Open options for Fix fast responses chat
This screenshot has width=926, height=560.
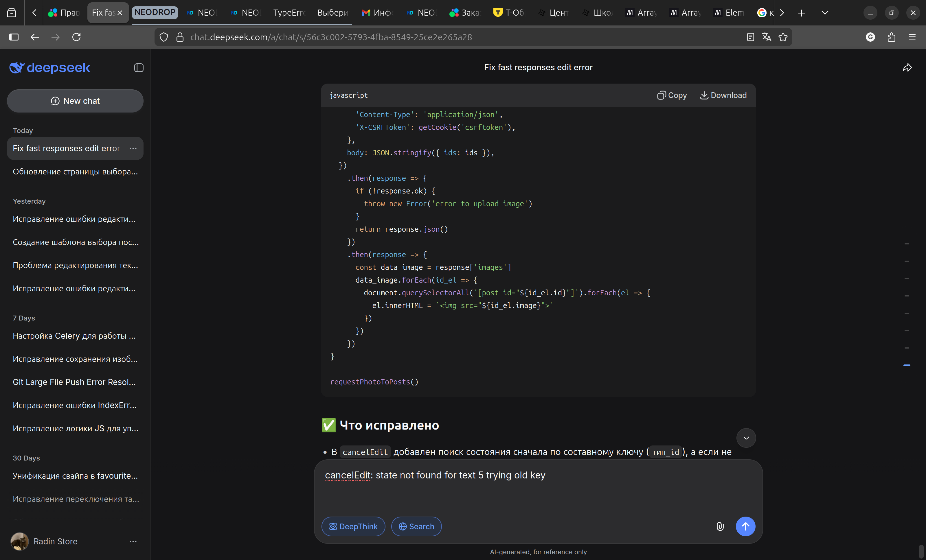click(x=133, y=148)
